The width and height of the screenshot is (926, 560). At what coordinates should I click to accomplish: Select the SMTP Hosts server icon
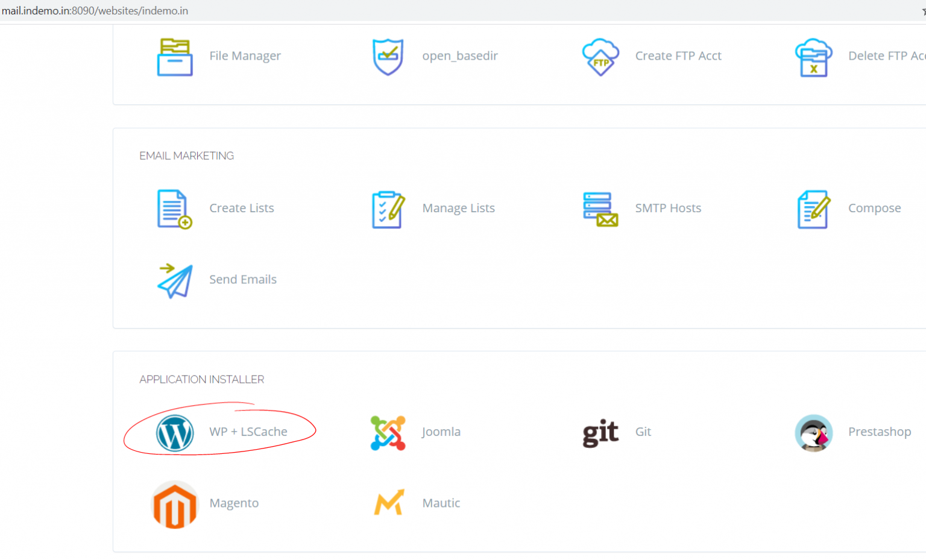point(600,209)
